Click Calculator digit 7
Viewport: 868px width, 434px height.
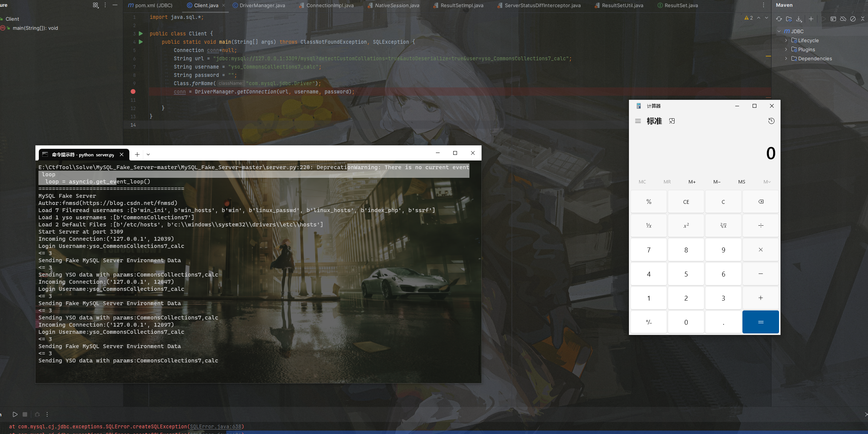click(x=649, y=250)
